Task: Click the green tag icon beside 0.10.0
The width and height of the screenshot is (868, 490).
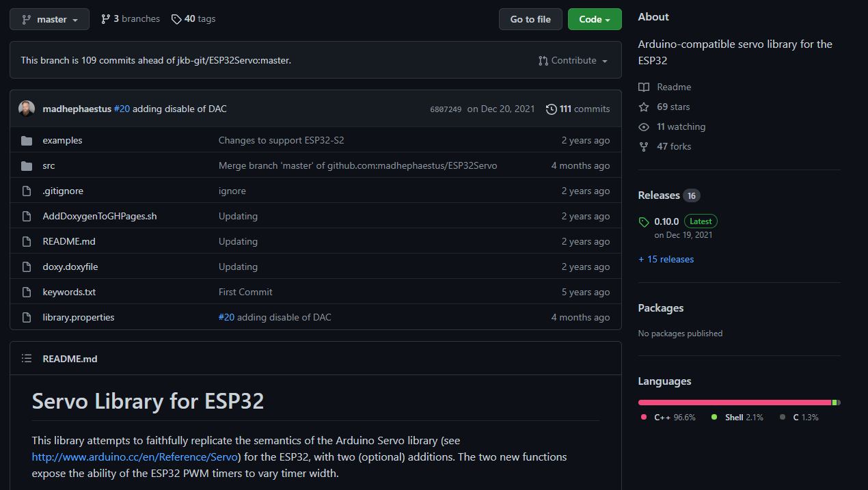Action: [644, 222]
